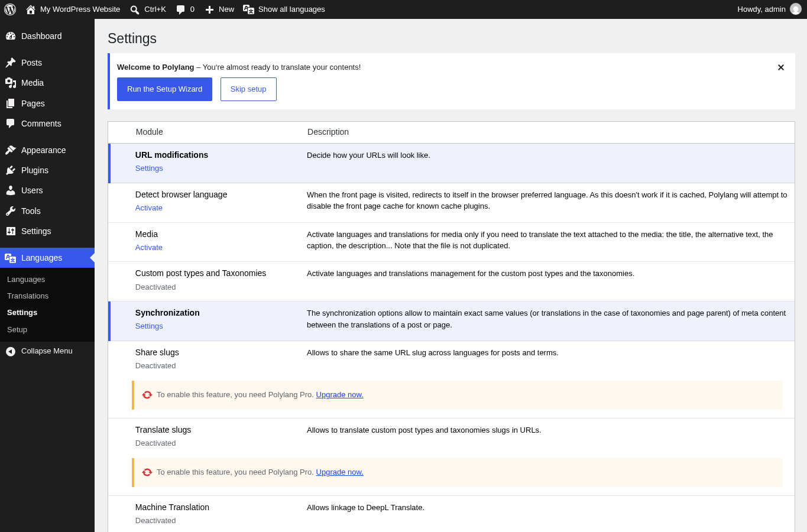Click the Posts pushpin icon
The height and width of the screenshot is (532, 807).
pyautogui.click(x=11, y=63)
